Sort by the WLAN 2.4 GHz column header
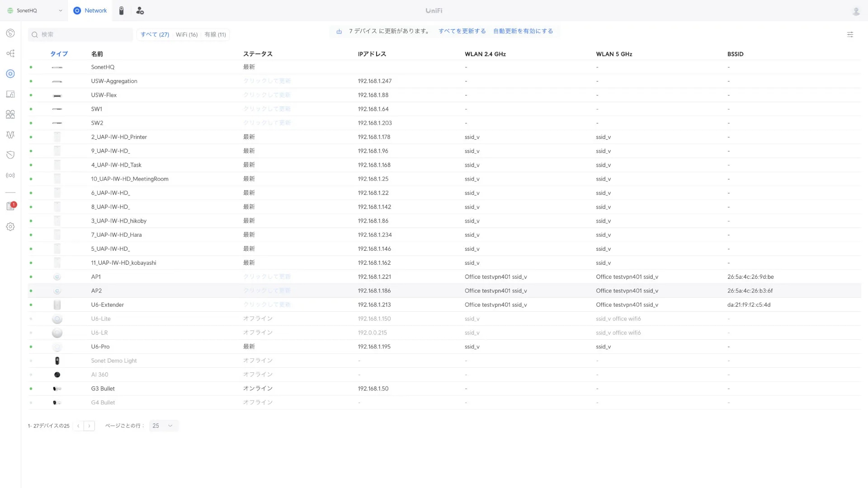The width and height of the screenshot is (868, 488). (x=485, y=54)
